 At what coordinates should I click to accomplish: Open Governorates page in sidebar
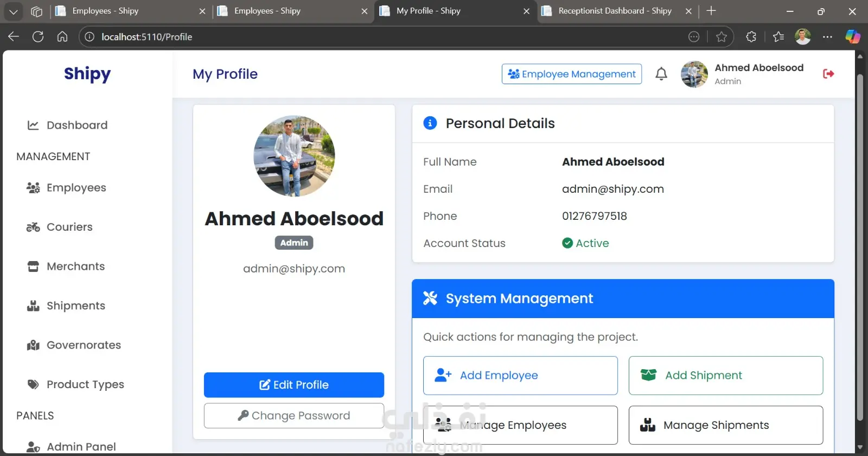[x=74, y=345]
